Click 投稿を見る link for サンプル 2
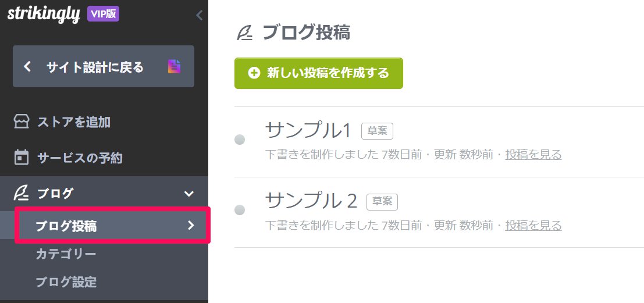Screen dimensions: 644x303 (533, 226)
